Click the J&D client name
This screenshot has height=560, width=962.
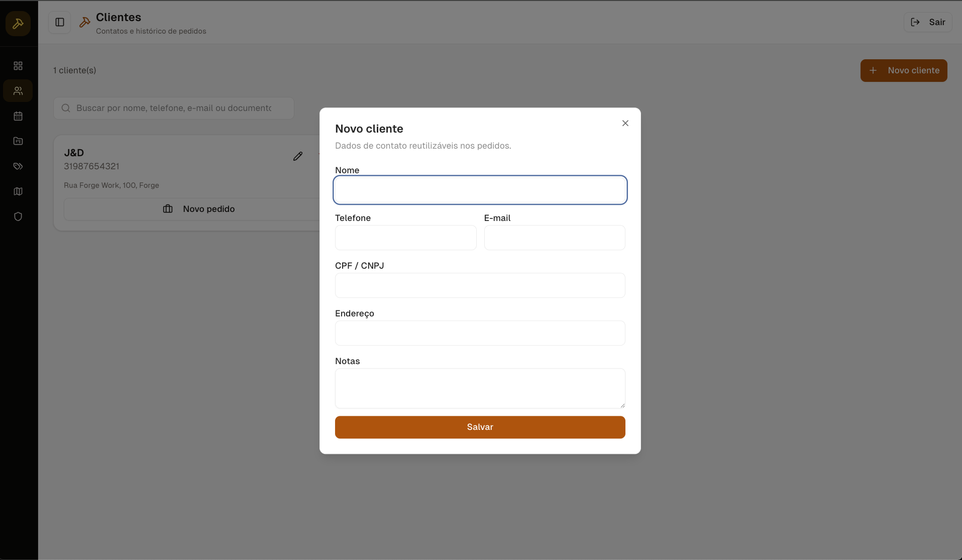coord(74,153)
